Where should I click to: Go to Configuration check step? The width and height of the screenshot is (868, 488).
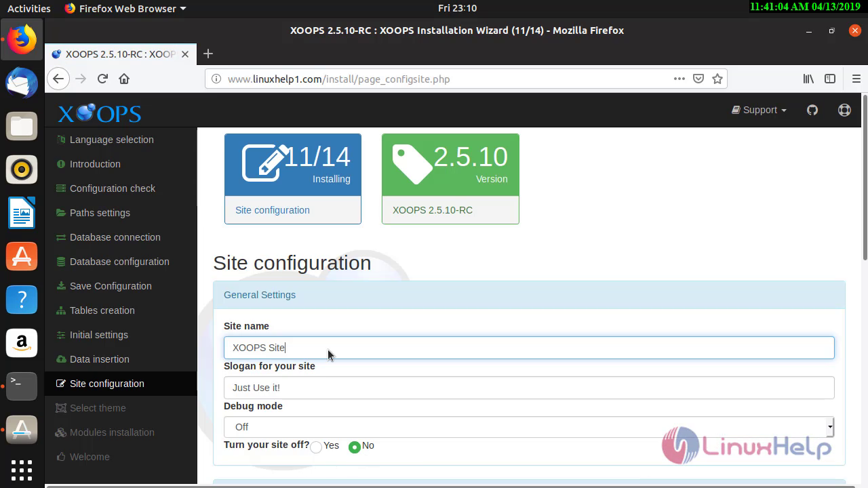coord(113,188)
